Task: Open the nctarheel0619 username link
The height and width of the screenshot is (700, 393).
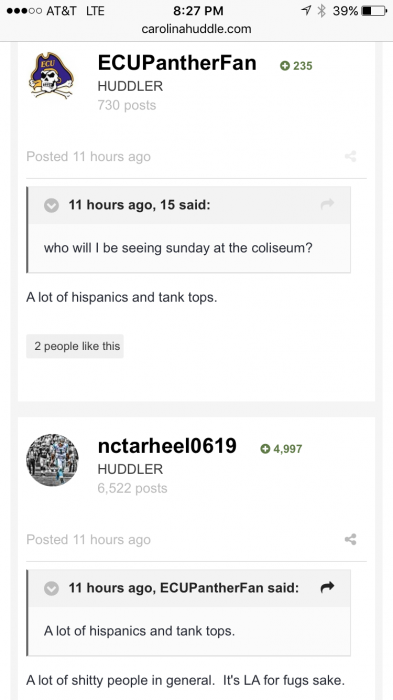Action: [x=167, y=446]
